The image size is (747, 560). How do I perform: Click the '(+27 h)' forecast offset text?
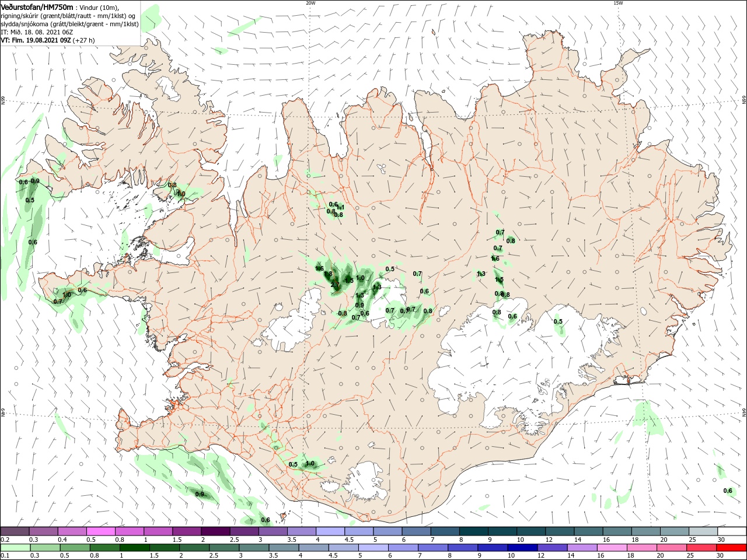pyautogui.click(x=84, y=40)
